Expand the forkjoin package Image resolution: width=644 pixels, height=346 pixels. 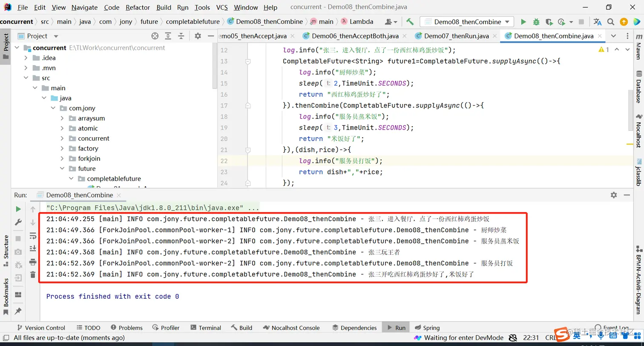tap(62, 159)
